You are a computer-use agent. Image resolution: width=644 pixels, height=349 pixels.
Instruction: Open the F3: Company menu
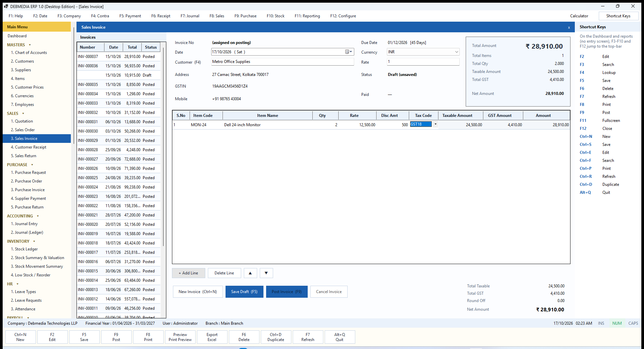pos(69,16)
